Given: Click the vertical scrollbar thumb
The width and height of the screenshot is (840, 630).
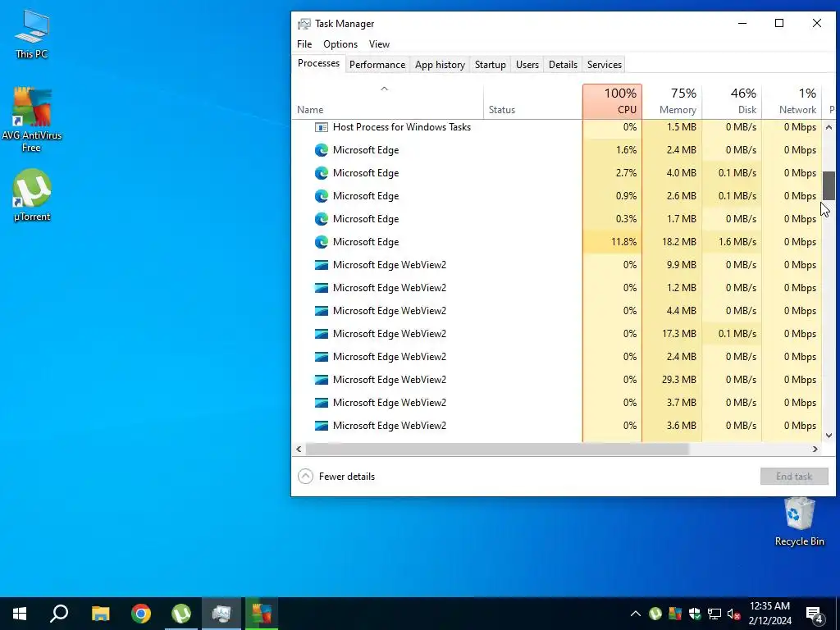Looking at the screenshot, I should click(829, 186).
